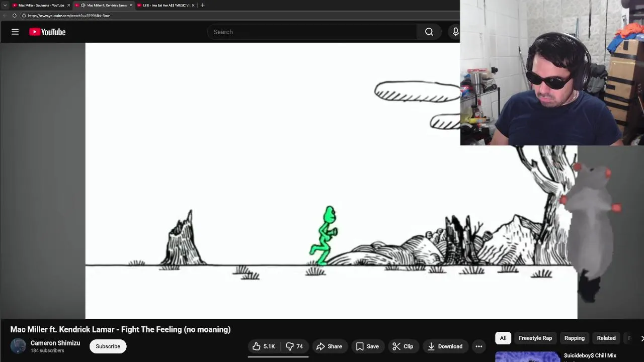Open the three-dot more actions menu

coord(479,346)
